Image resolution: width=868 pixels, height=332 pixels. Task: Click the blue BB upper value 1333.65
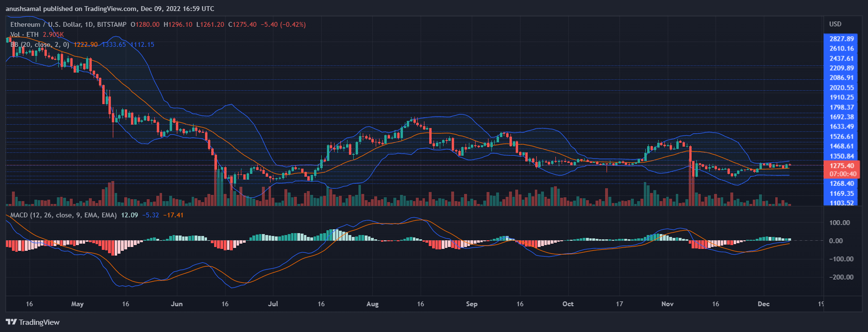pos(114,44)
